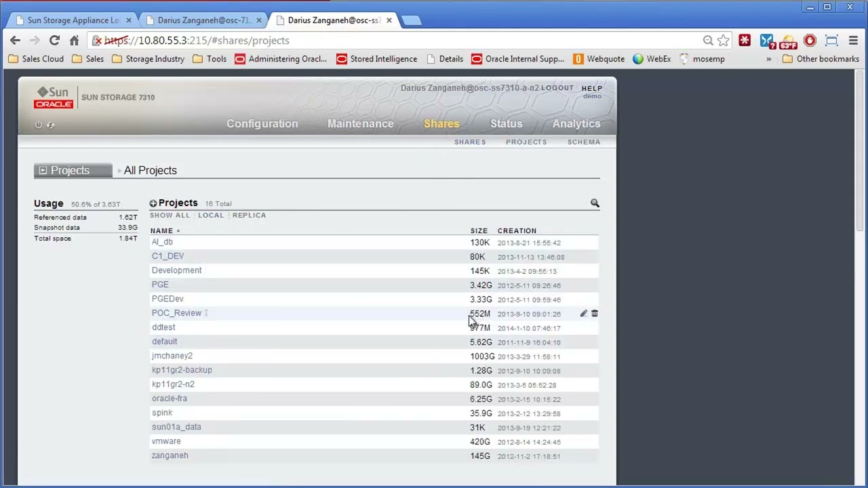Filter projects by REPLICA

(249, 216)
